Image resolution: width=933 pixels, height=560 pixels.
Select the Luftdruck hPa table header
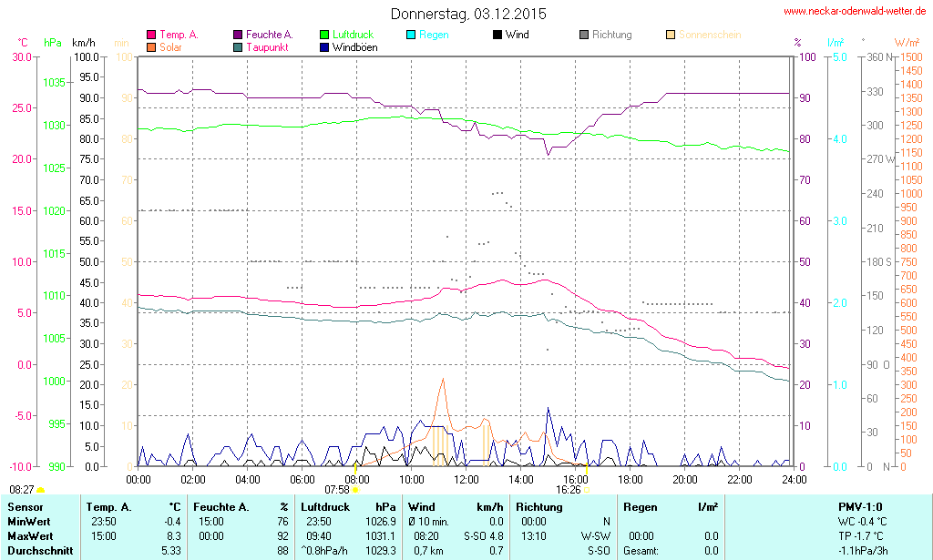(x=349, y=506)
